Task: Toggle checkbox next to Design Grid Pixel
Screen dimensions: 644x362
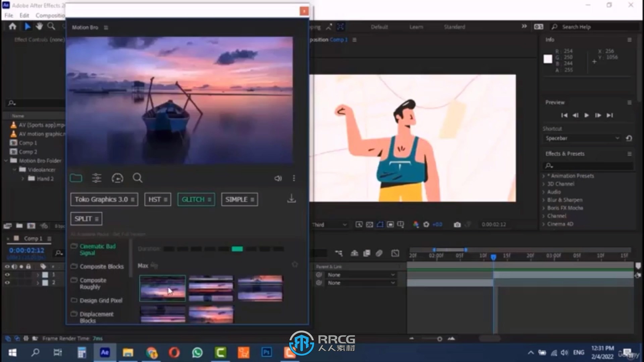Action: pos(74,301)
